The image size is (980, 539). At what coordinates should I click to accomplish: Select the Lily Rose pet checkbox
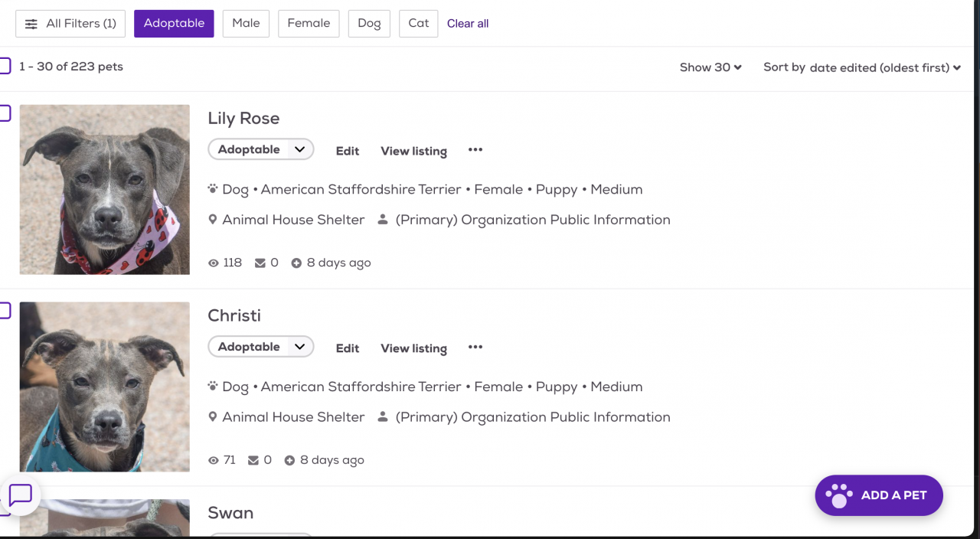(x=4, y=114)
